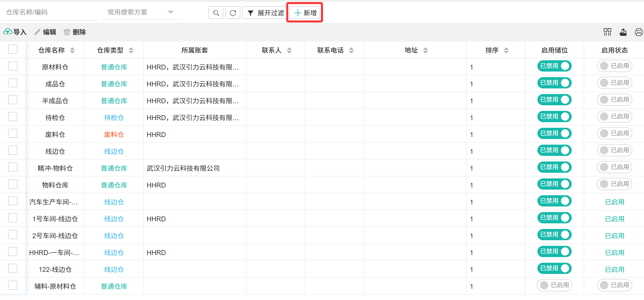
Task: Click the 新增 add button
Action: click(305, 13)
